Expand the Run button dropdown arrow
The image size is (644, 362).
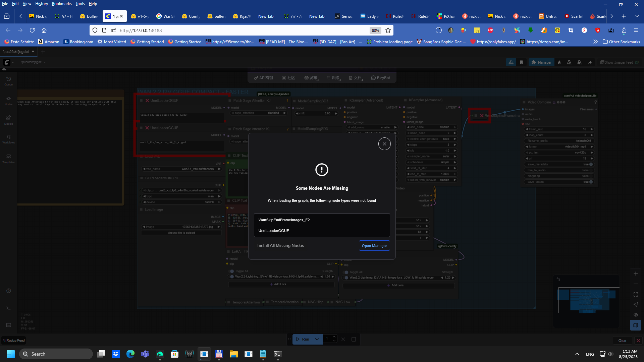pos(317,339)
